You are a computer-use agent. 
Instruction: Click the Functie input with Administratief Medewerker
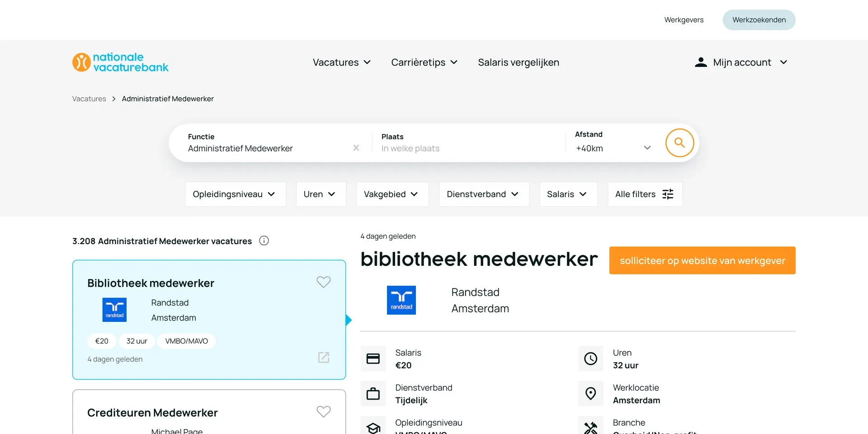click(267, 148)
